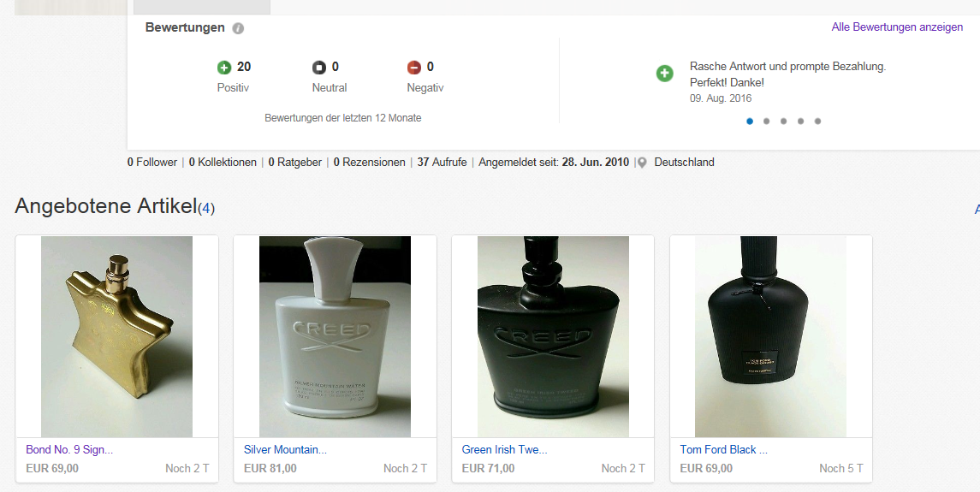Select the second review carousel dot

tap(766, 122)
